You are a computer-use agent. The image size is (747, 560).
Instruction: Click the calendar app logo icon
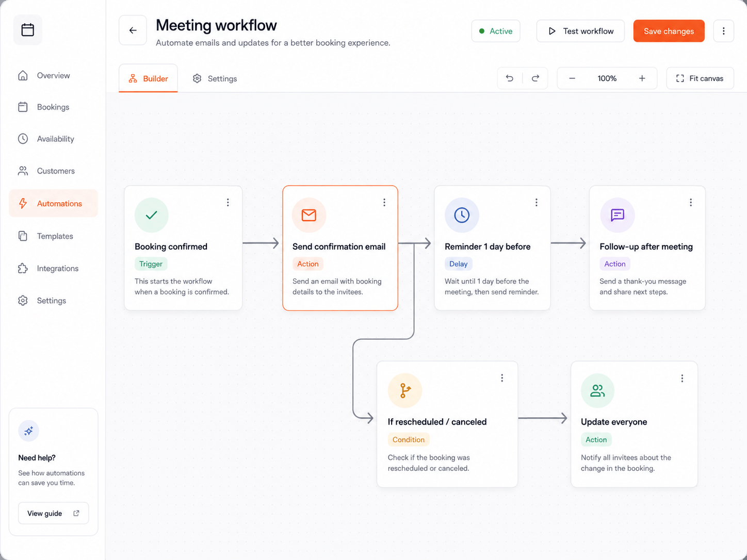click(28, 30)
